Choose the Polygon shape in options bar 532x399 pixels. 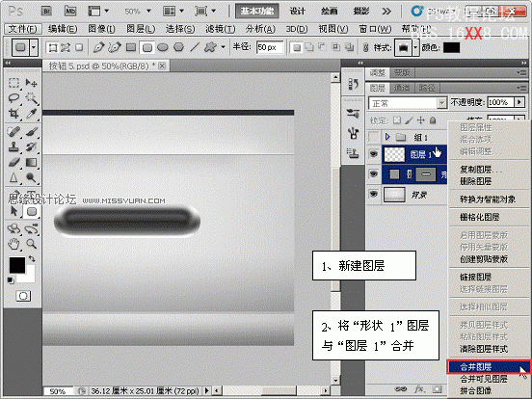179,47
